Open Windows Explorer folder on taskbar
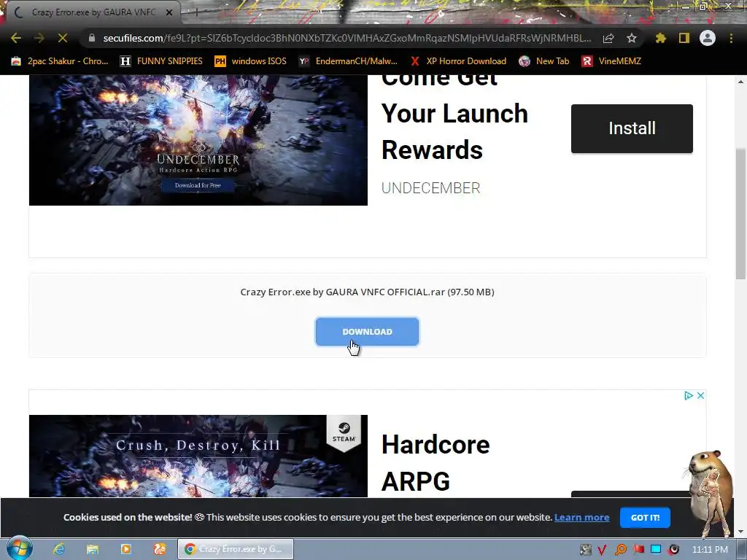 point(93,549)
